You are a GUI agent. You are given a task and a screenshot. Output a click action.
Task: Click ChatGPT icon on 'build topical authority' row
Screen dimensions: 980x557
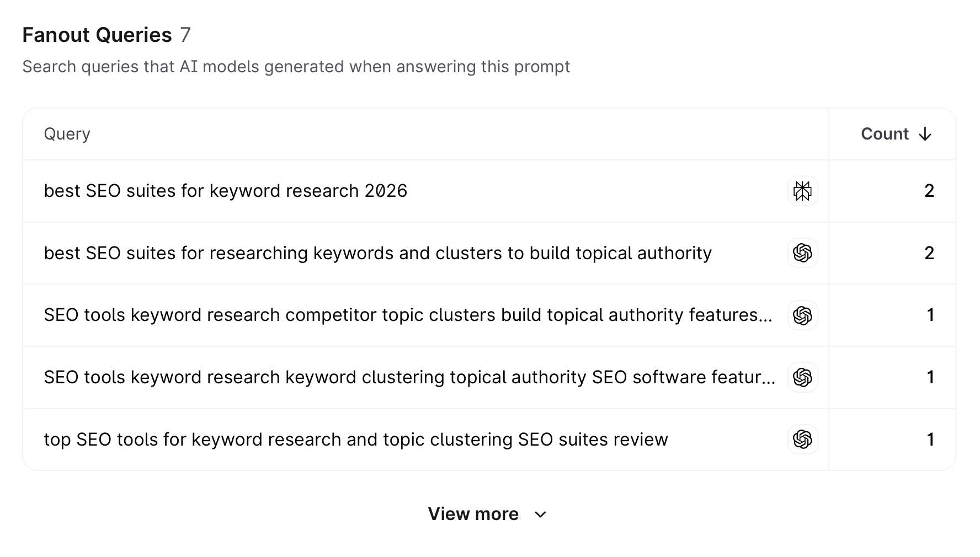coord(802,253)
